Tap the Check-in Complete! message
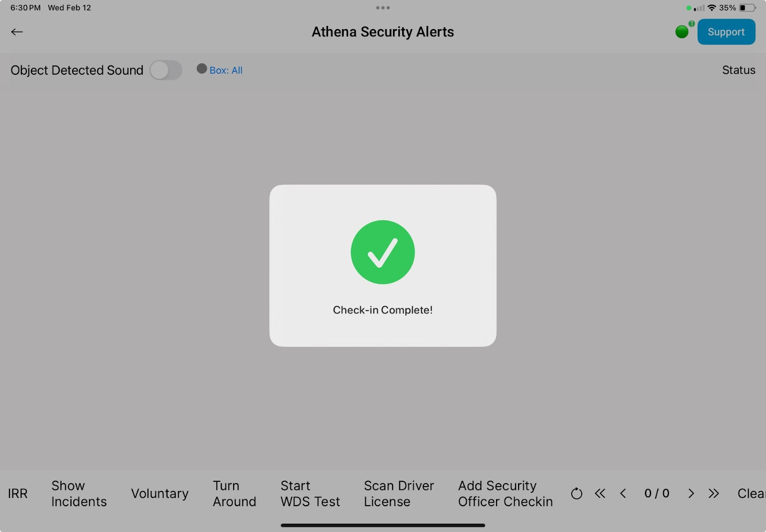766x532 pixels. click(x=383, y=310)
